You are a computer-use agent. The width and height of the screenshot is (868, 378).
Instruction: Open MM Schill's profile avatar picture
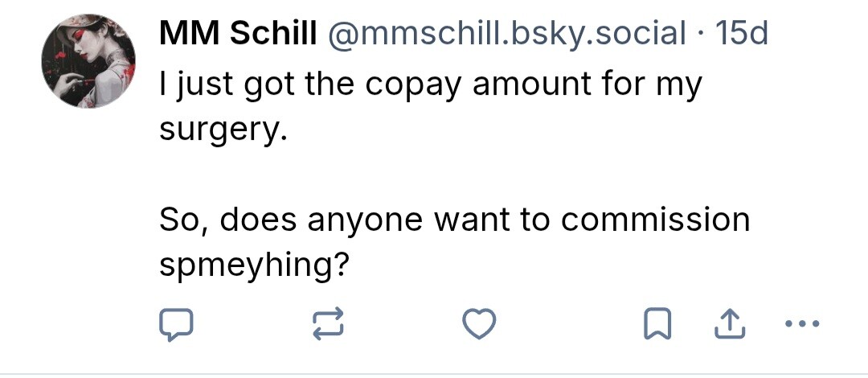point(88,63)
